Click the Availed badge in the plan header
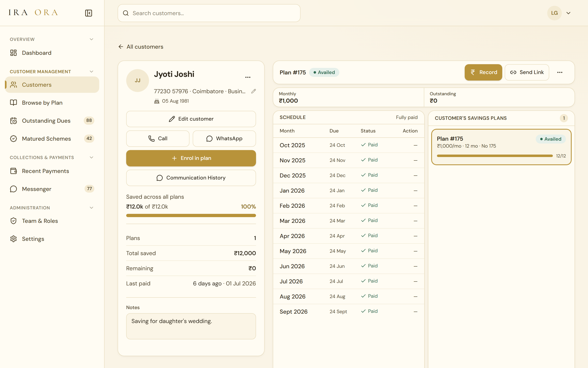This screenshot has width=588, height=368. click(x=324, y=72)
